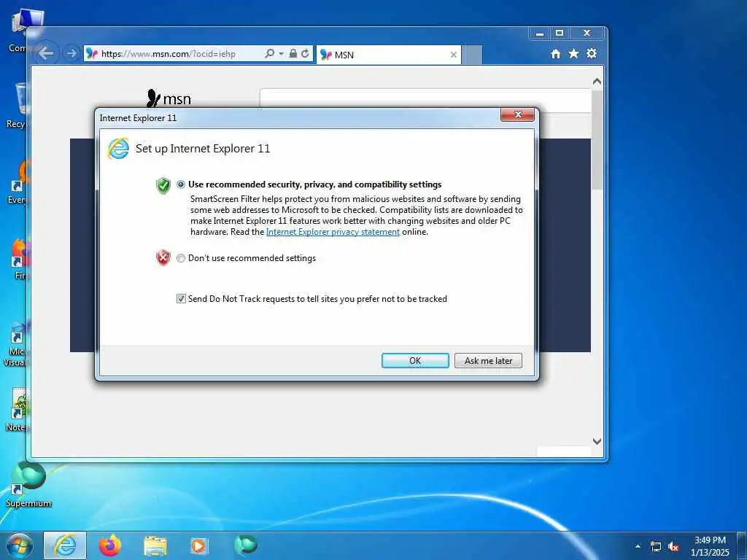
Task: Click the Show desktop button
Action: [x=742, y=546]
